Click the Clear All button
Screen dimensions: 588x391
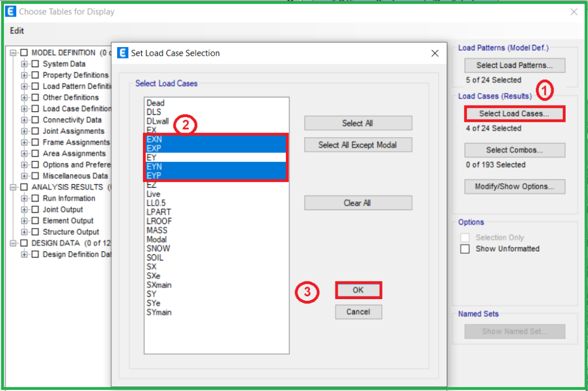coord(358,203)
